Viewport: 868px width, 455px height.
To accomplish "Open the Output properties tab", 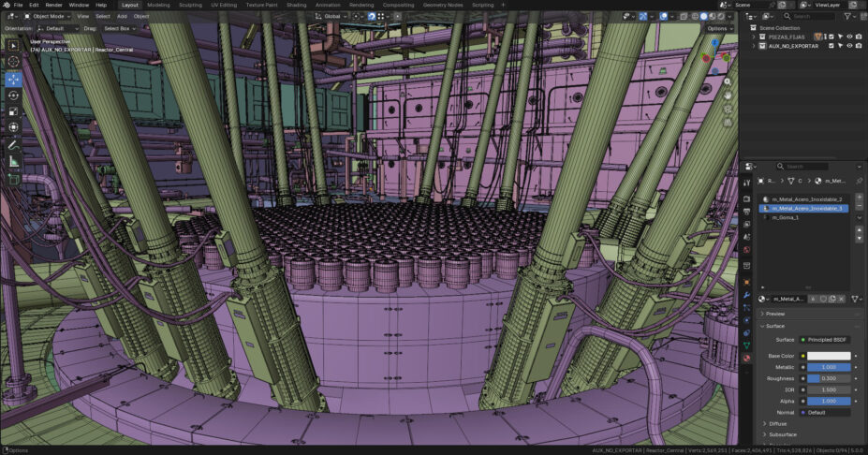I will (747, 212).
